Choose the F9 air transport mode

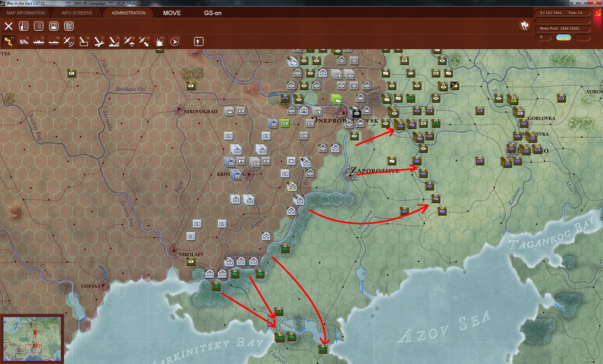(x=129, y=41)
